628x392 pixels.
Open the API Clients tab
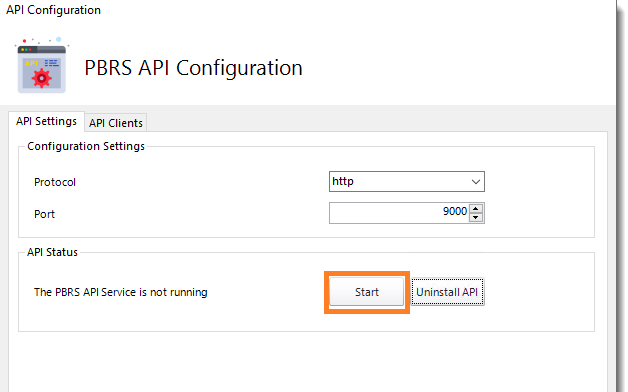pyautogui.click(x=116, y=123)
